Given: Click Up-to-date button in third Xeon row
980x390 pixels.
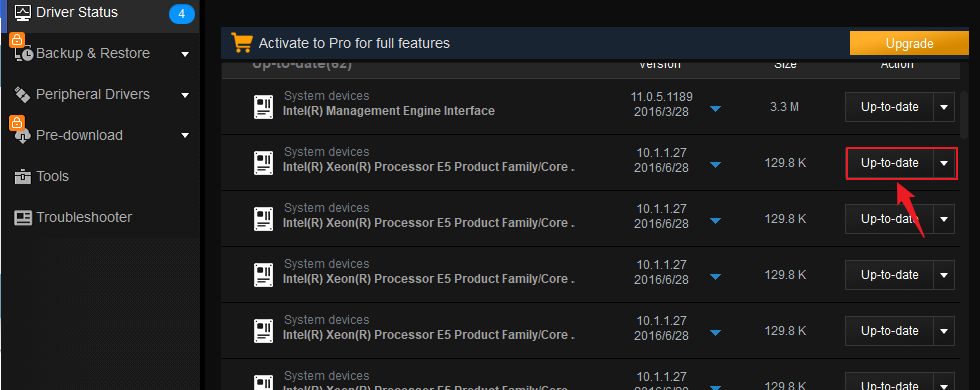Looking at the screenshot, I should (889, 275).
